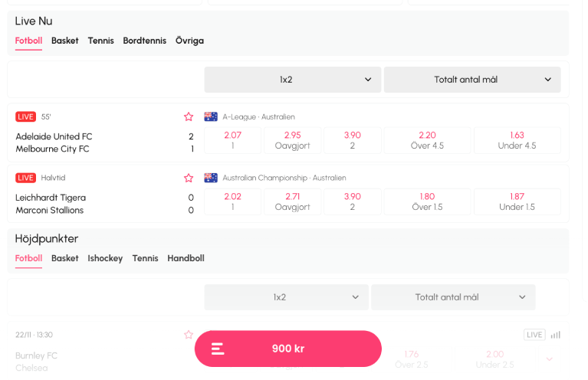This screenshot has height=380, width=588.
Task: Expand more markets chevron for Burnley match
Action: pyautogui.click(x=550, y=359)
